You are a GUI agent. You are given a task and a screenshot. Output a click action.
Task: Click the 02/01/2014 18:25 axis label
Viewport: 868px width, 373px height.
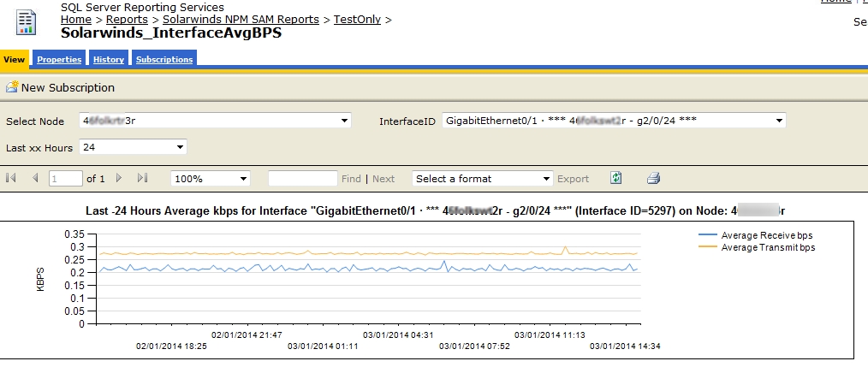(171, 346)
